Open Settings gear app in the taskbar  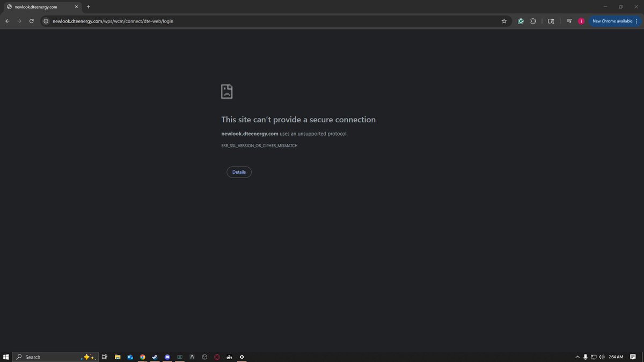(x=242, y=357)
